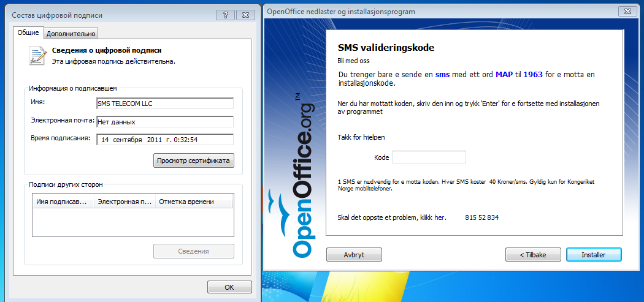Screen dimensions: 644x302
Task: Go back with the Tilbake button
Action: (x=533, y=254)
